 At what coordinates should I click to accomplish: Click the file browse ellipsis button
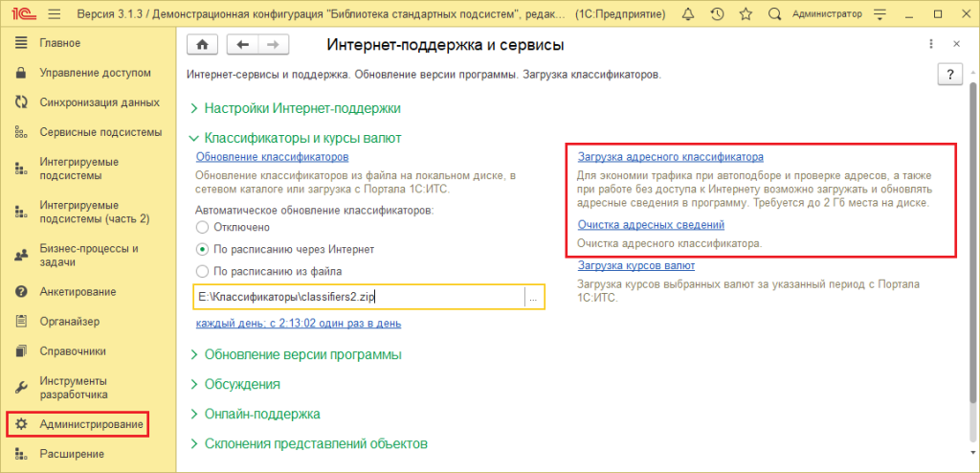[x=533, y=298]
